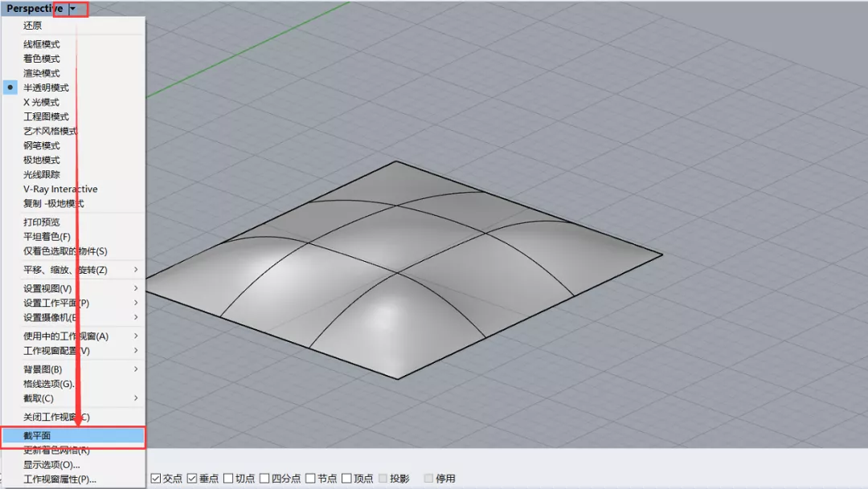Uncheck the 垂点 osnap checkbox

(x=192, y=479)
